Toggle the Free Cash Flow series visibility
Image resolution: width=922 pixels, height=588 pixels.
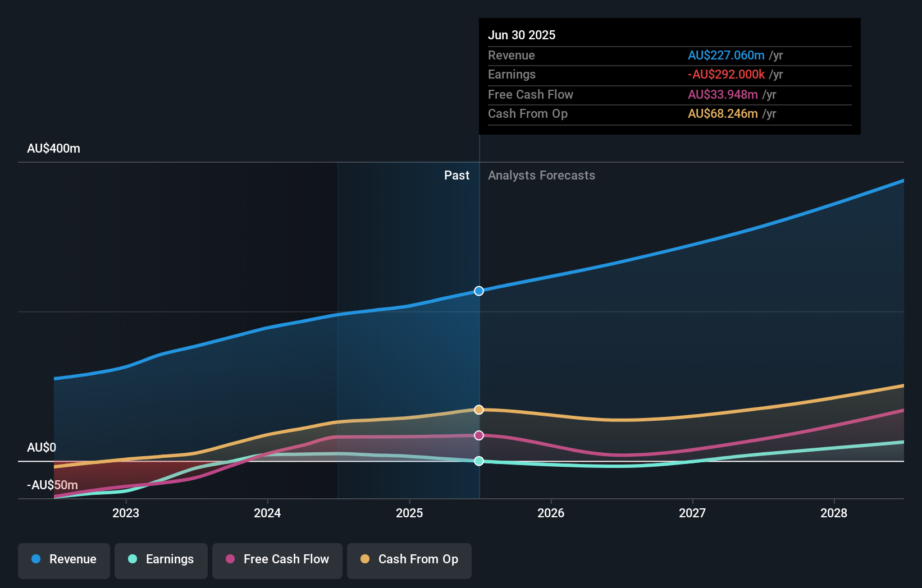coord(277,559)
